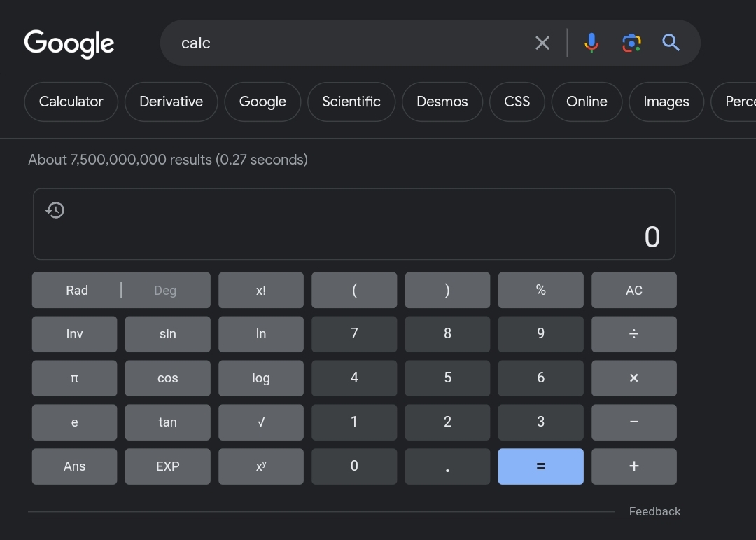Open Google Lens image search
Screen dimensions: 756x540
point(631,43)
